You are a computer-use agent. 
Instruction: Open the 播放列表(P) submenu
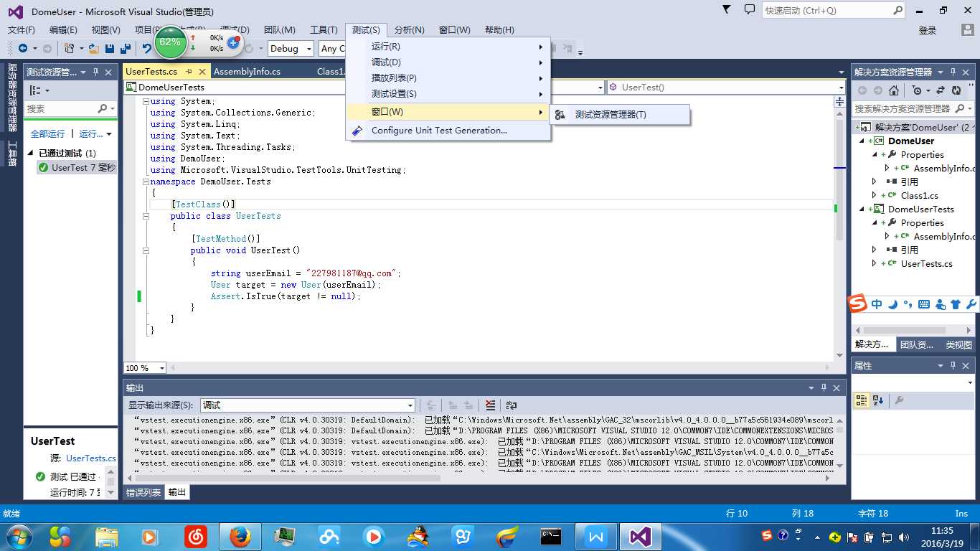coord(448,78)
